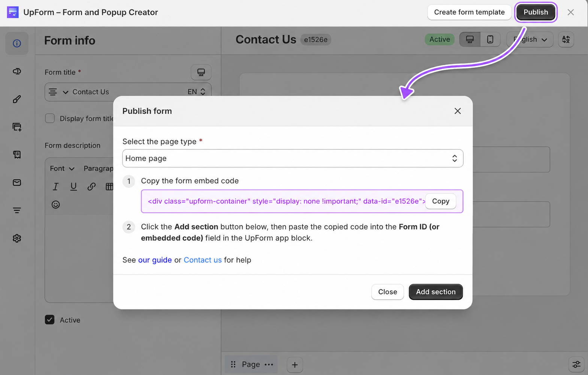588x375 pixels.
Task: Select the Page tab at the bottom
Action: (251, 365)
